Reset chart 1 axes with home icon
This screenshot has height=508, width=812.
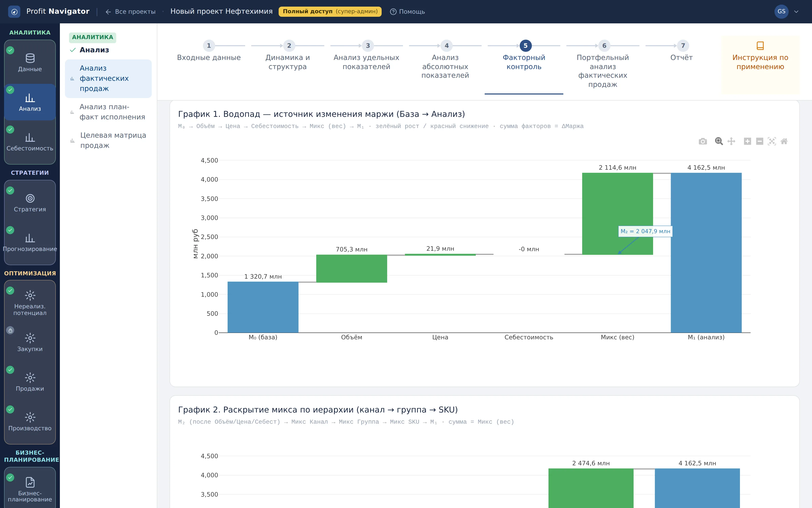784,141
